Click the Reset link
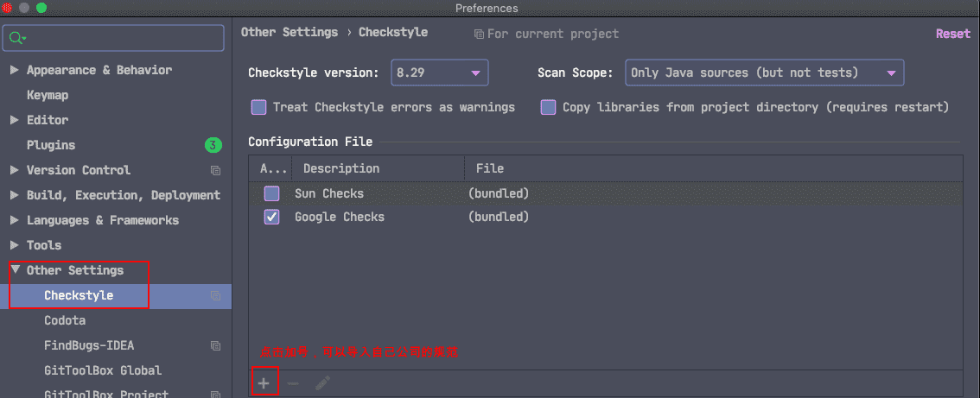 pyautogui.click(x=952, y=34)
